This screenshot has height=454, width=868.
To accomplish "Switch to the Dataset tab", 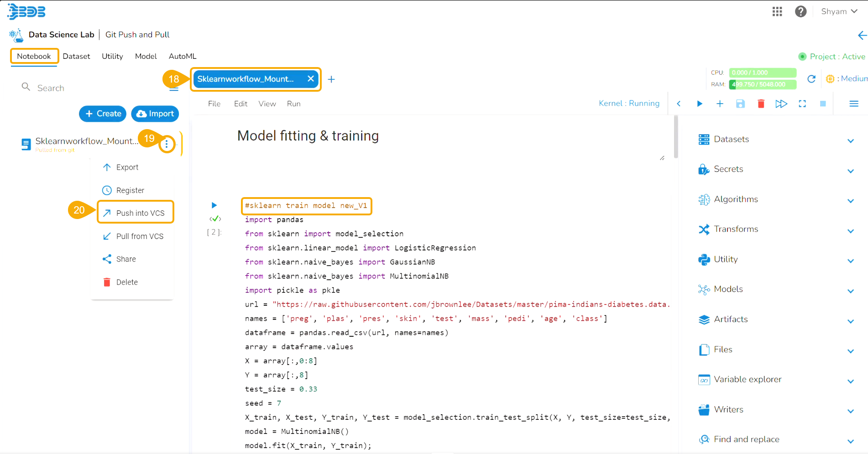I will 76,56.
